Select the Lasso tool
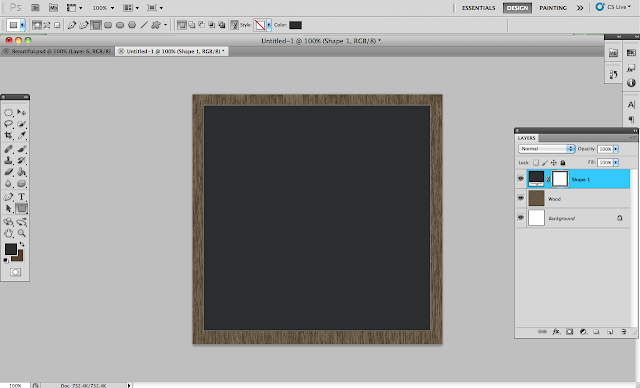The height and width of the screenshot is (388, 640). 9,124
